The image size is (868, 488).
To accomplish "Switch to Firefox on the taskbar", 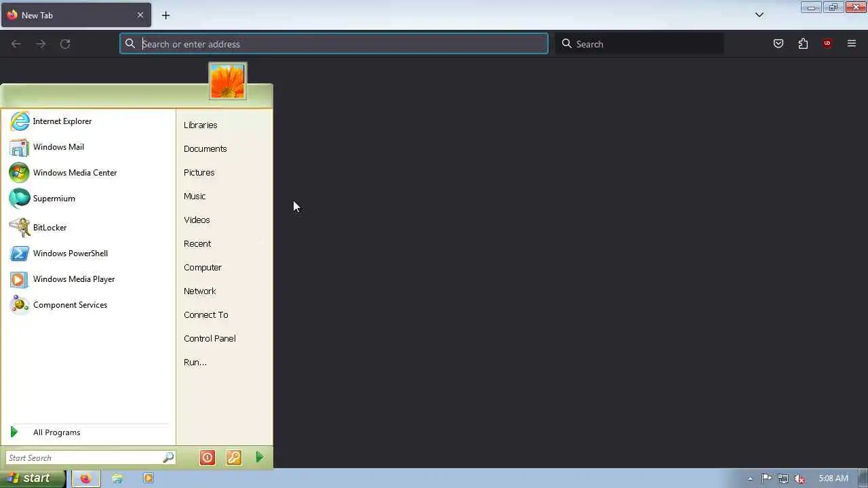I will click(x=85, y=479).
